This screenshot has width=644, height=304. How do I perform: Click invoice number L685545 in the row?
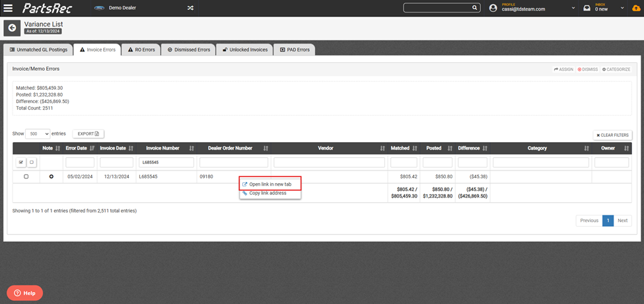click(x=148, y=176)
